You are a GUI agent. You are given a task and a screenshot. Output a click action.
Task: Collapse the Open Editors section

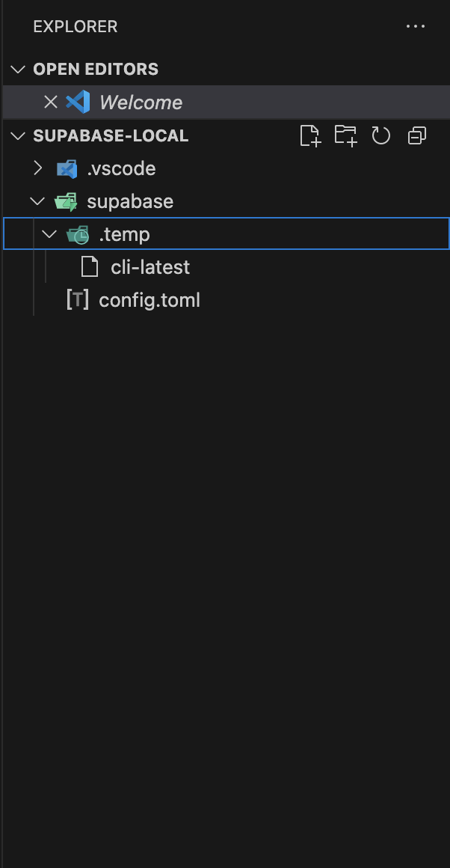(x=18, y=70)
